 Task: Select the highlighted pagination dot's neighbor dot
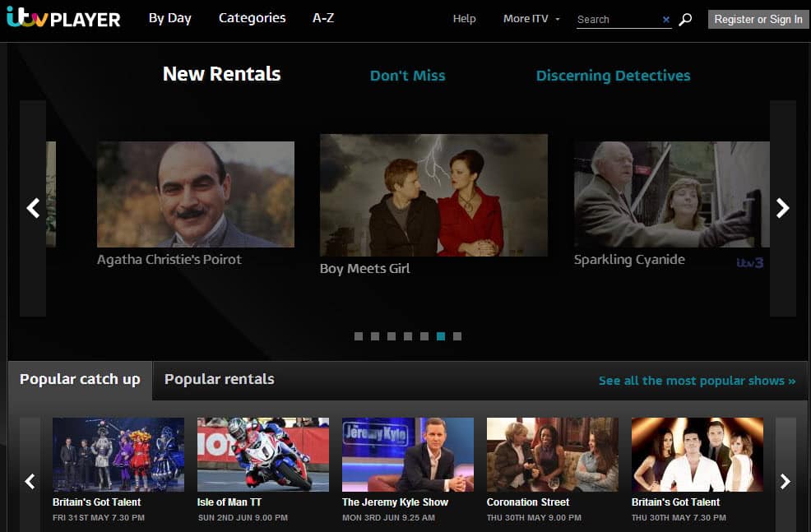pos(424,336)
